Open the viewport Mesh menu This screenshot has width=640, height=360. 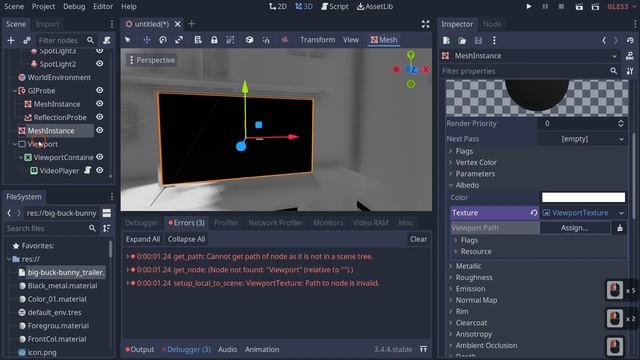pos(384,40)
